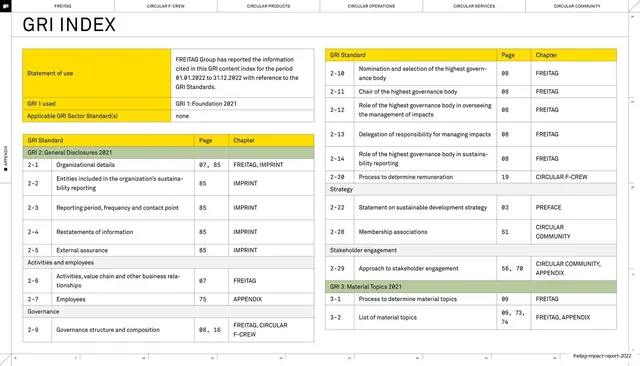Click 'Applicable GRI Sector Standard(s)' cell
This screenshot has height=366, width=640.
[97, 116]
